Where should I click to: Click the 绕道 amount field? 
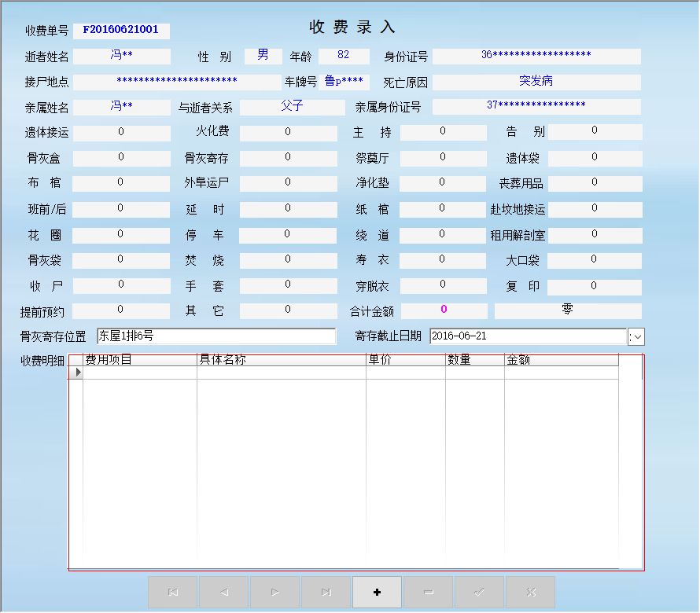tap(443, 235)
